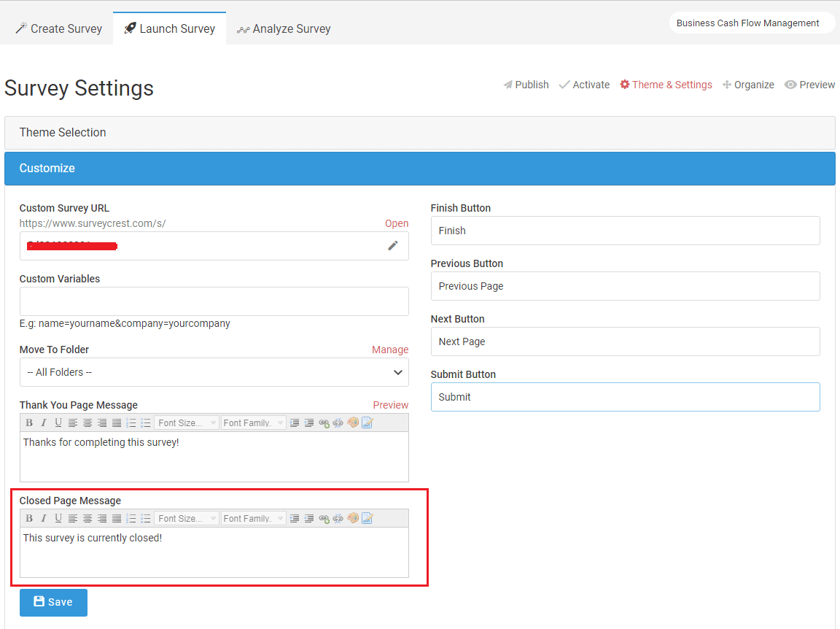
Task: Justify text in Closed Page Message toolbar
Action: click(116, 519)
